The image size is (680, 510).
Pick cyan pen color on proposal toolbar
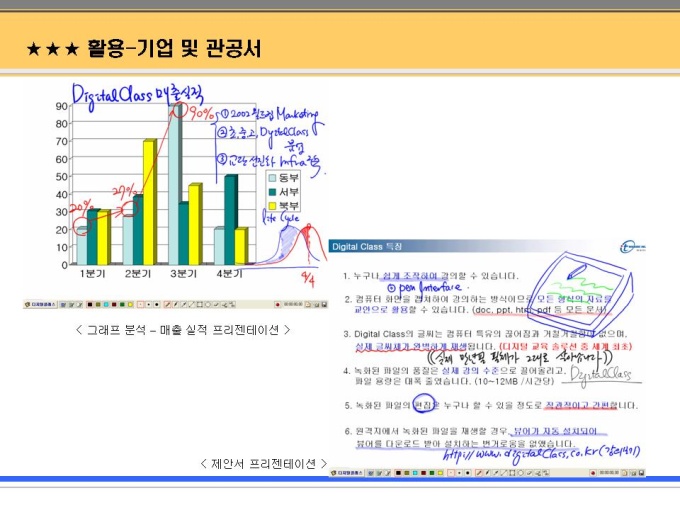tap(415, 473)
